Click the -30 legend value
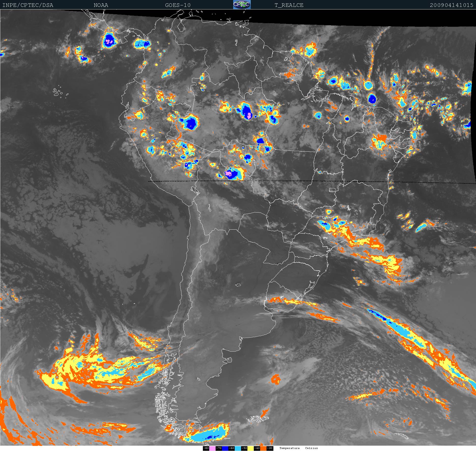 coord(270,448)
